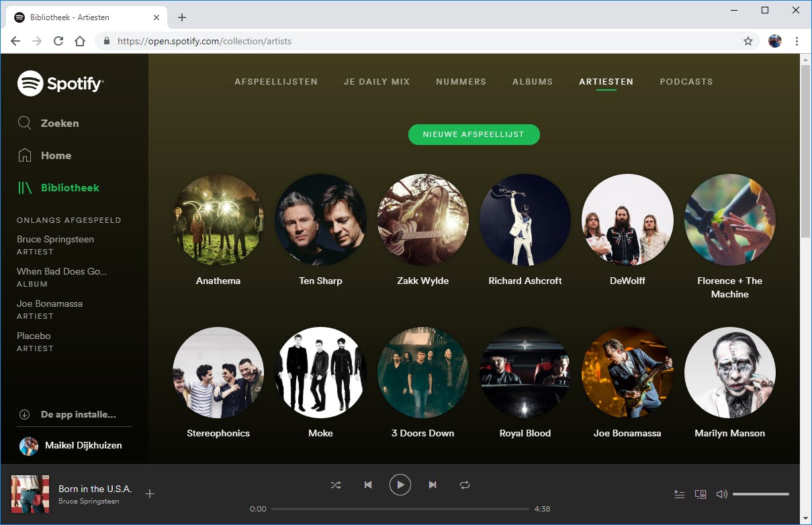Open Ten Sharp artist image
Screen dimensions: 812x525
[x=320, y=220]
